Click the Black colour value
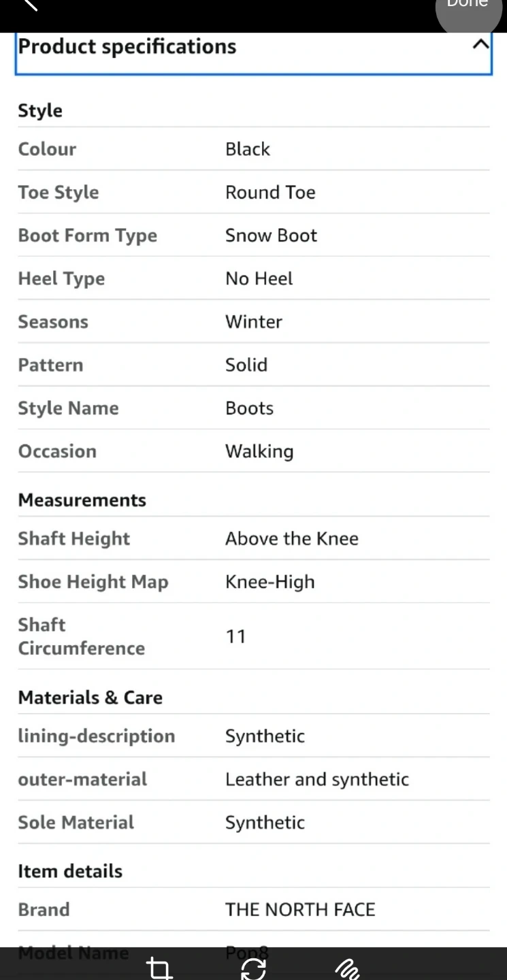Image resolution: width=507 pixels, height=980 pixels. pyautogui.click(x=248, y=149)
